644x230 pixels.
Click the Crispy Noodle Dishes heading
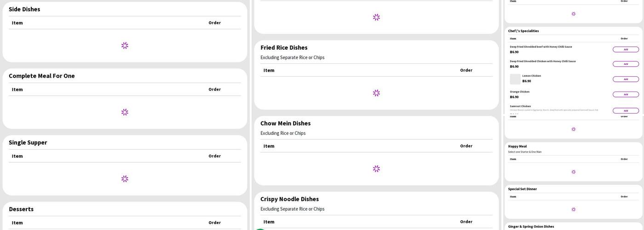[289, 199]
